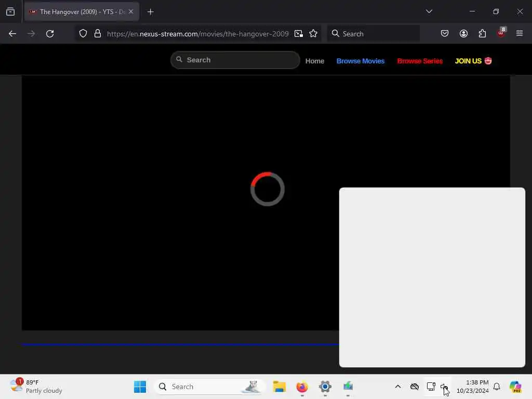Viewport: 532px width, 399px height.
Task: Click the nexus-stream URL address field
Action: [x=198, y=34]
